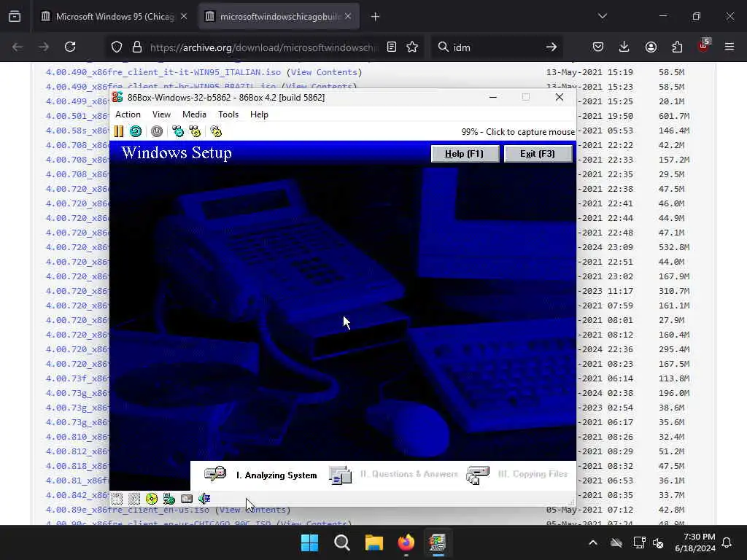Image resolution: width=747 pixels, height=560 pixels.
Task: Select the 532.8M file size text
Action: point(674,247)
